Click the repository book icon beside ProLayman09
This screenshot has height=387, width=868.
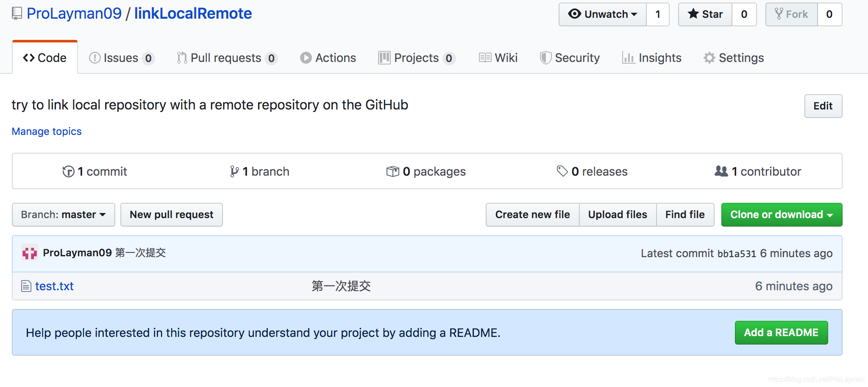(17, 14)
